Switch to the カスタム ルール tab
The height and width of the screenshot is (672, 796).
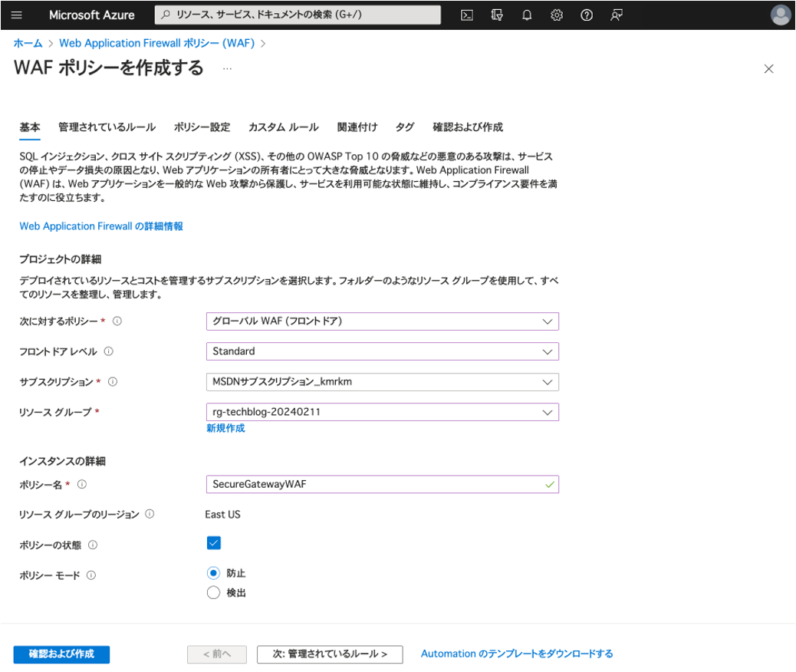click(x=283, y=127)
